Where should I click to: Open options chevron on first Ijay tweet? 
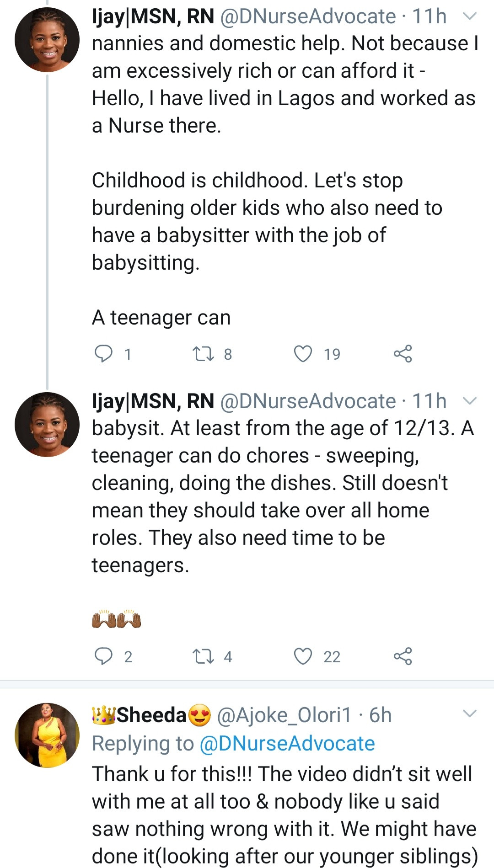coord(470,17)
